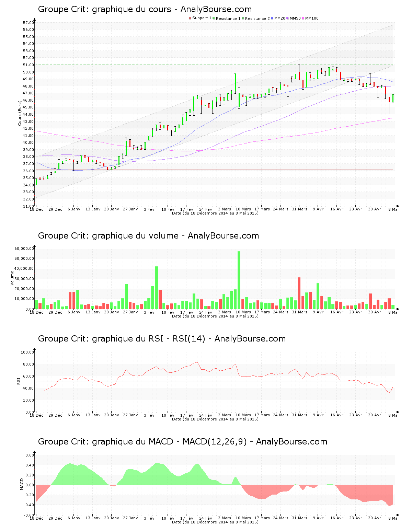Click the 31.00 value on price axis
This screenshot has width=412, height=532.
click(28, 206)
